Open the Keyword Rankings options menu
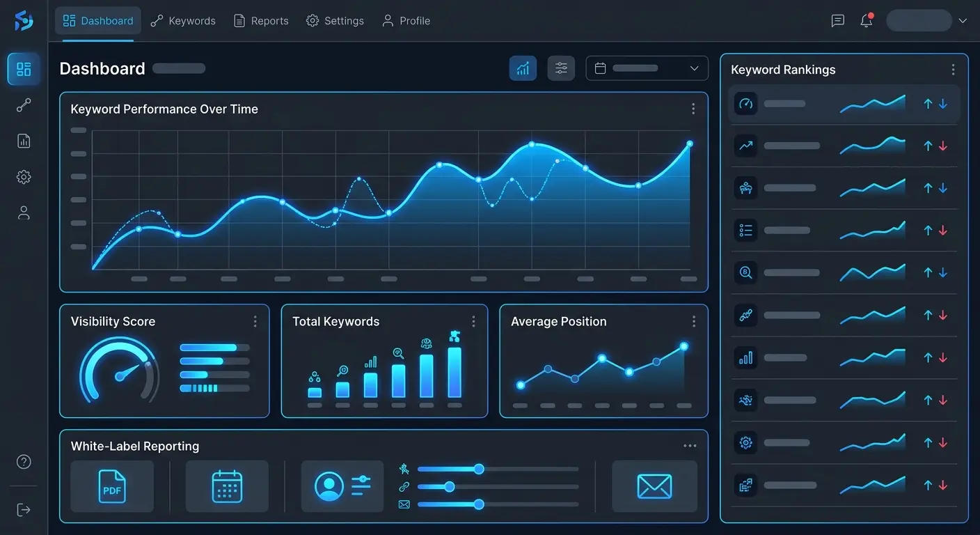Image resolution: width=980 pixels, height=535 pixels. coord(953,70)
